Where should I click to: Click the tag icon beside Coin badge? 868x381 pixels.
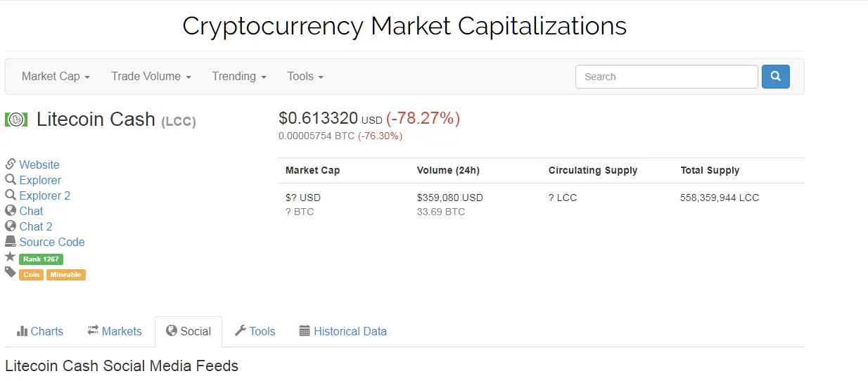11,272
